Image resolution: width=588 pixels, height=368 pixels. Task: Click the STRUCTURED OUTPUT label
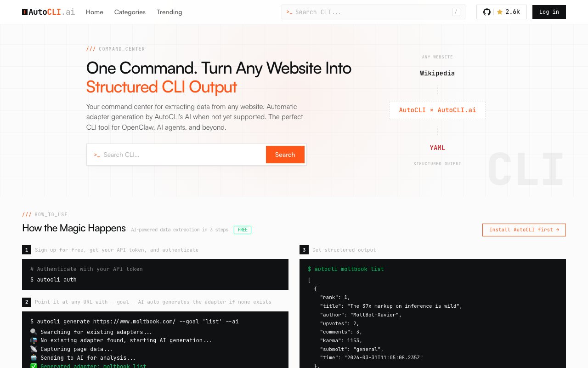437,164
